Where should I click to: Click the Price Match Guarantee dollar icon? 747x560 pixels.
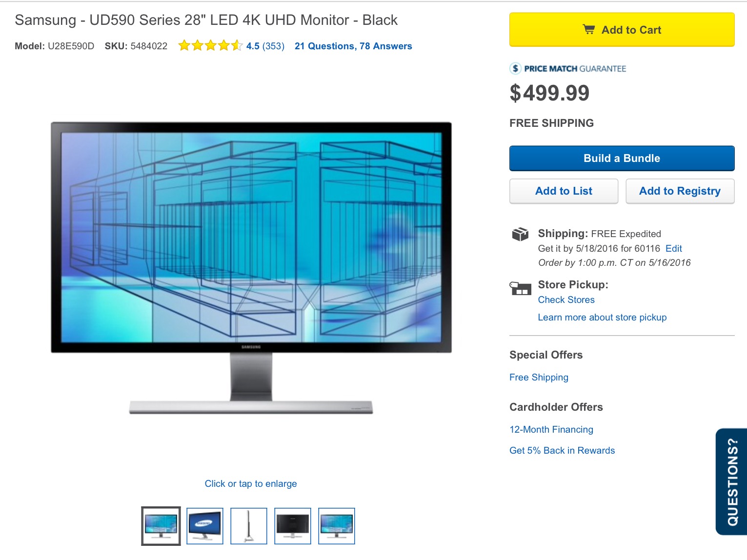[x=515, y=69]
